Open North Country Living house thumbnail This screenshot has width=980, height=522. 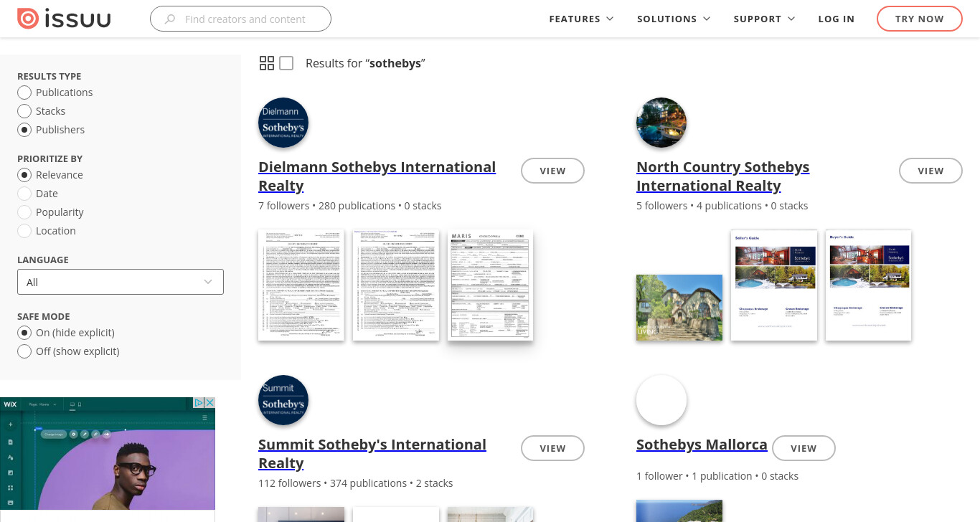tap(679, 308)
